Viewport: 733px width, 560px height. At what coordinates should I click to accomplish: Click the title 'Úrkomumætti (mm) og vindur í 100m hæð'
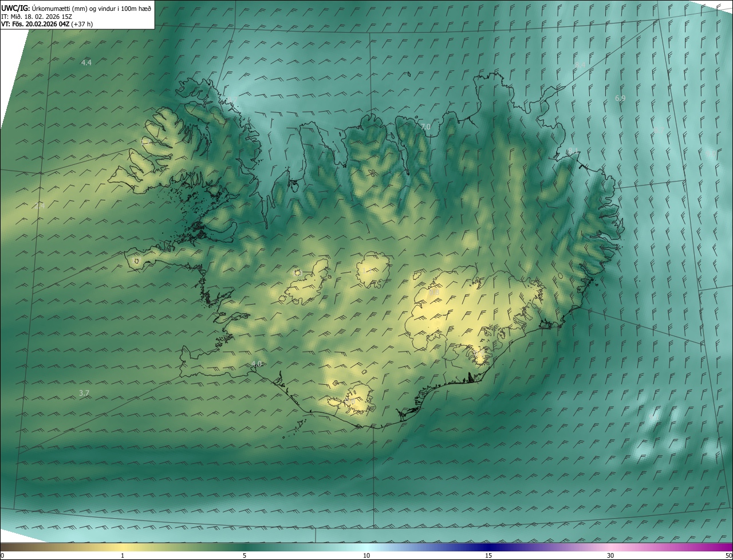coord(92,8)
